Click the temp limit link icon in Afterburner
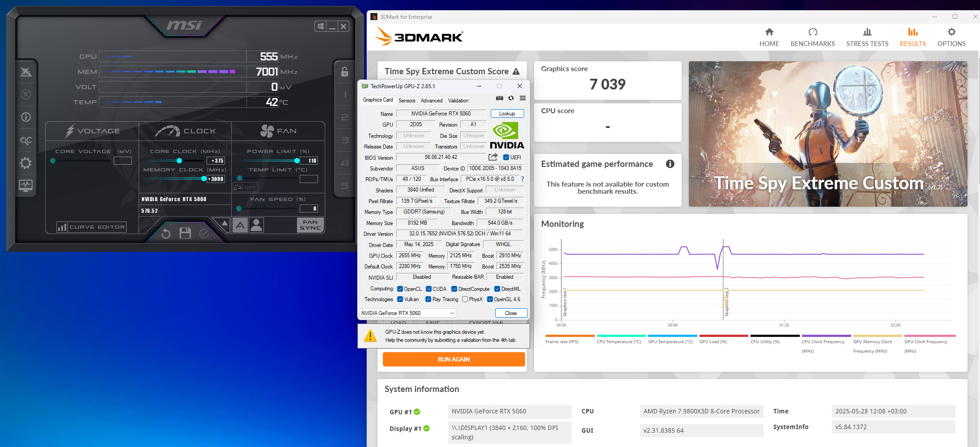980x447 pixels. (238, 187)
